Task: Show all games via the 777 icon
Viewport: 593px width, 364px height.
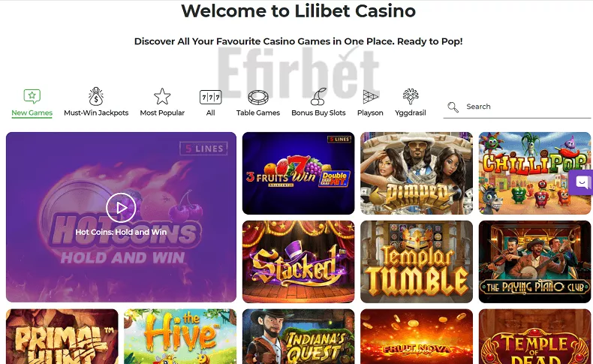Action: coord(211,97)
